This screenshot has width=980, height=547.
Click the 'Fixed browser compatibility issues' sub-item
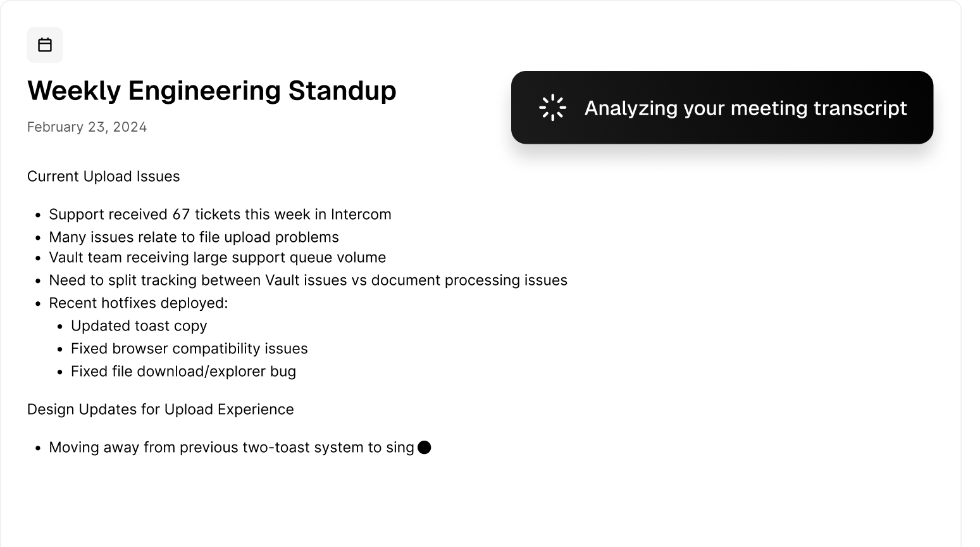[x=189, y=349]
